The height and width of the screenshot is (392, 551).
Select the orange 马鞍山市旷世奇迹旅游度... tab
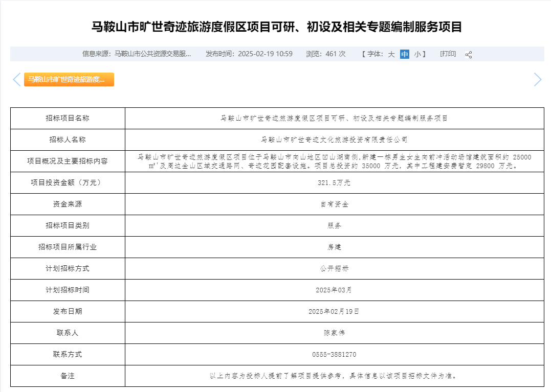click(69, 79)
